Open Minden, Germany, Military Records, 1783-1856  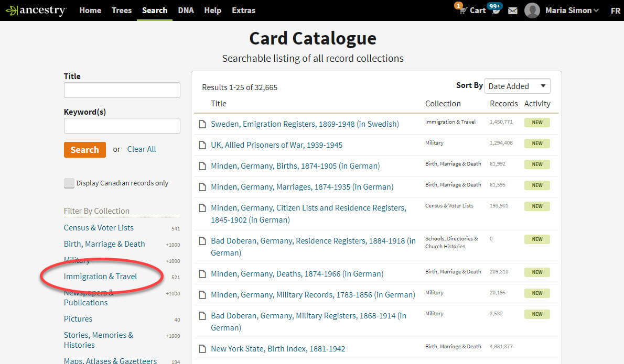pyautogui.click(x=313, y=295)
